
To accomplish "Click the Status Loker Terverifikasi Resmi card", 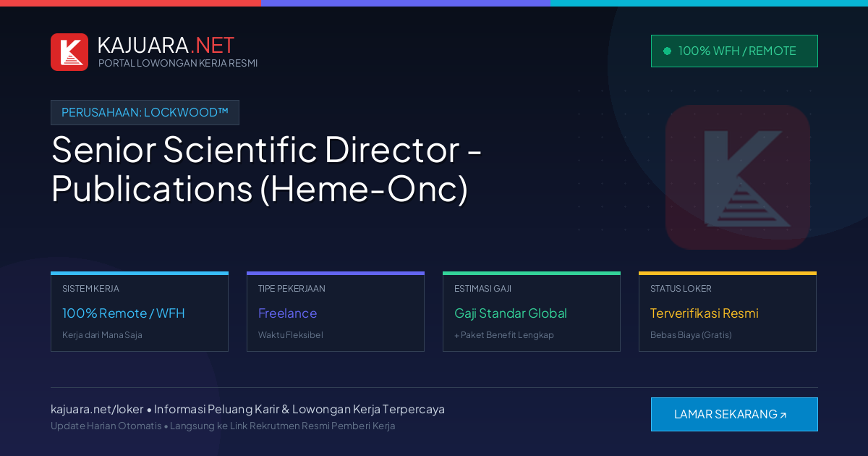I will point(728,311).
